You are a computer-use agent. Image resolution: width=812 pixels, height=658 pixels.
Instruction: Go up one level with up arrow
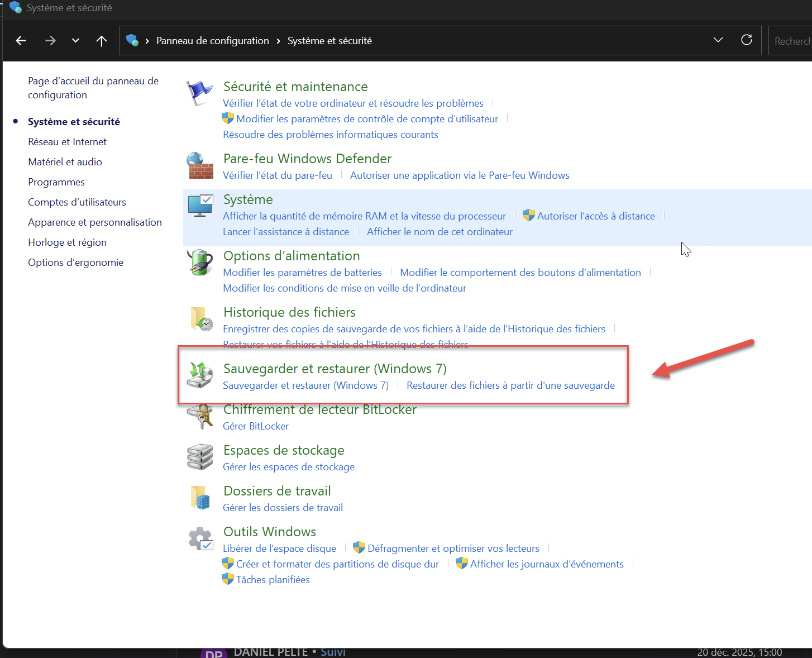101,41
